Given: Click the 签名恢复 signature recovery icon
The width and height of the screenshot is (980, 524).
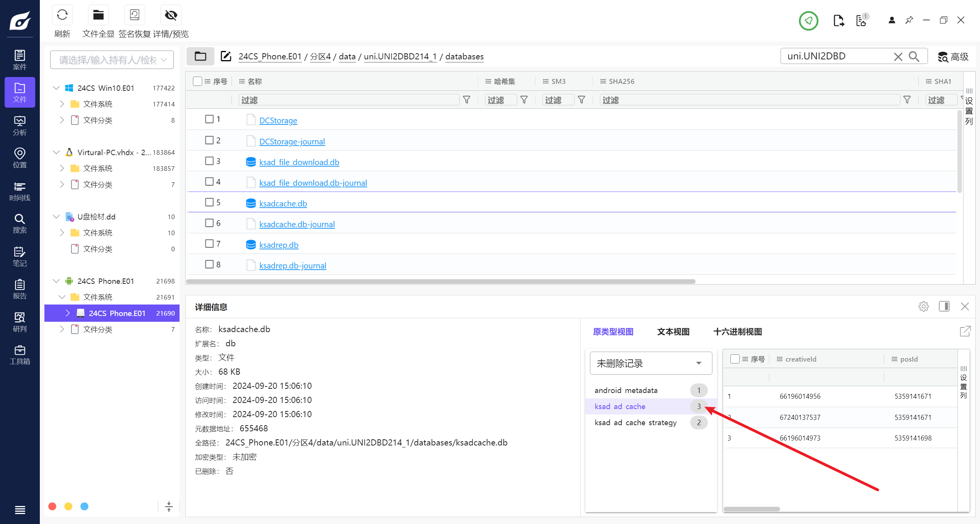Looking at the screenshot, I should pos(134,15).
